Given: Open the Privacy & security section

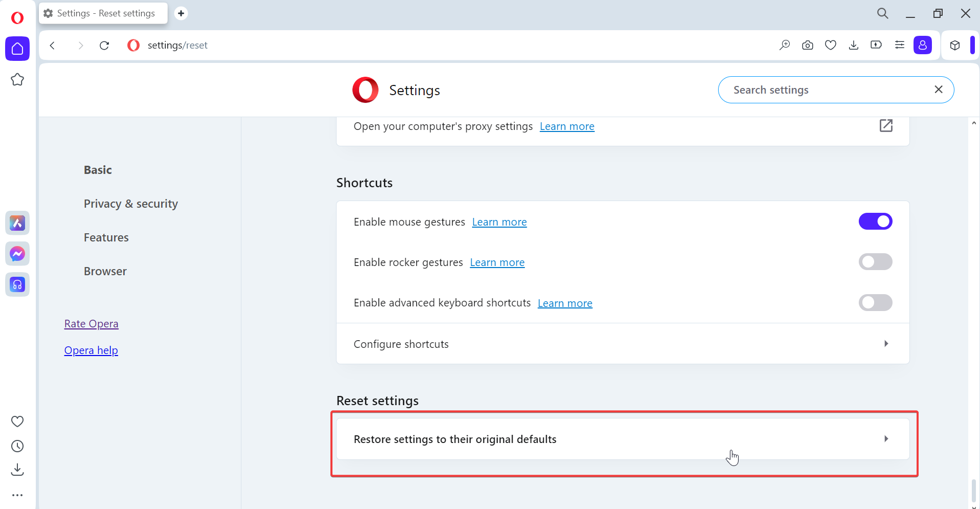Looking at the screenshot, I should (131, 204).
